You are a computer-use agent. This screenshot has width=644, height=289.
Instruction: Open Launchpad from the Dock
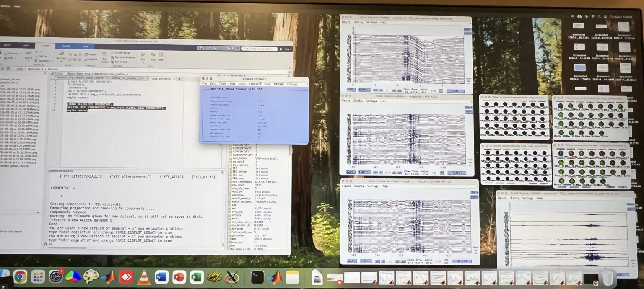point(38,276)
